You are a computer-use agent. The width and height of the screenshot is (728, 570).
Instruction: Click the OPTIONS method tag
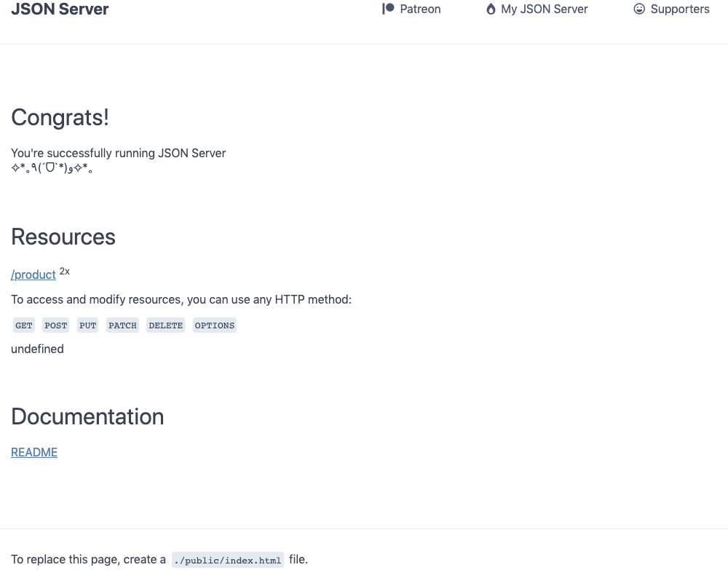(x=215, y=325)
